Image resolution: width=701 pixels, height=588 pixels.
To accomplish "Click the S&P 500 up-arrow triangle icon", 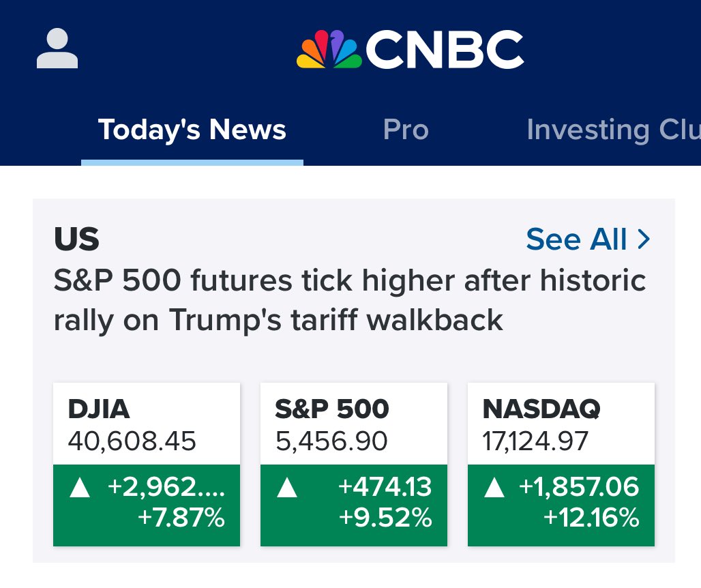I will (287, 488).
